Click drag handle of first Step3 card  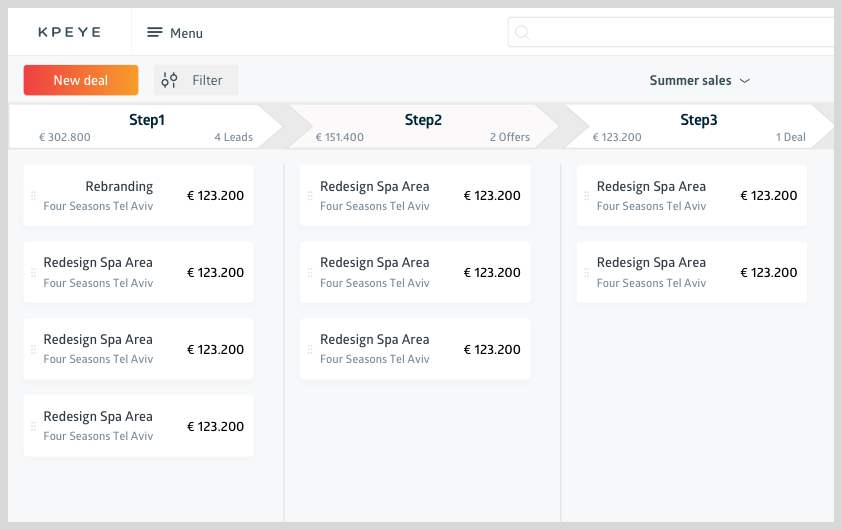[x=587, y=196]
